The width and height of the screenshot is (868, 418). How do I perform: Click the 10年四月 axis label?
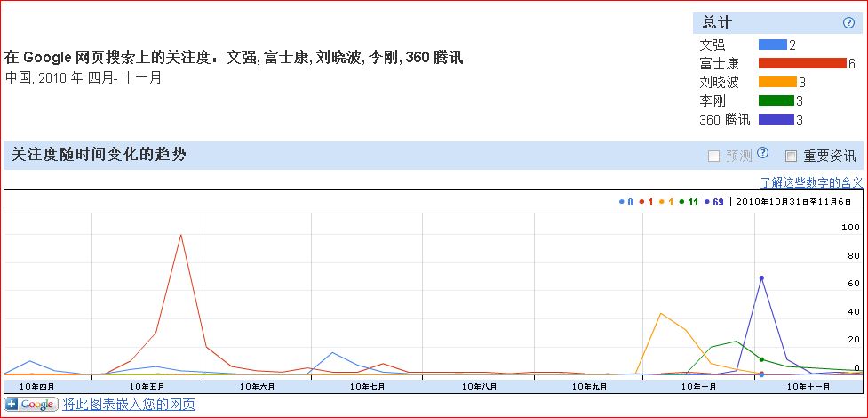click(36, 386)
